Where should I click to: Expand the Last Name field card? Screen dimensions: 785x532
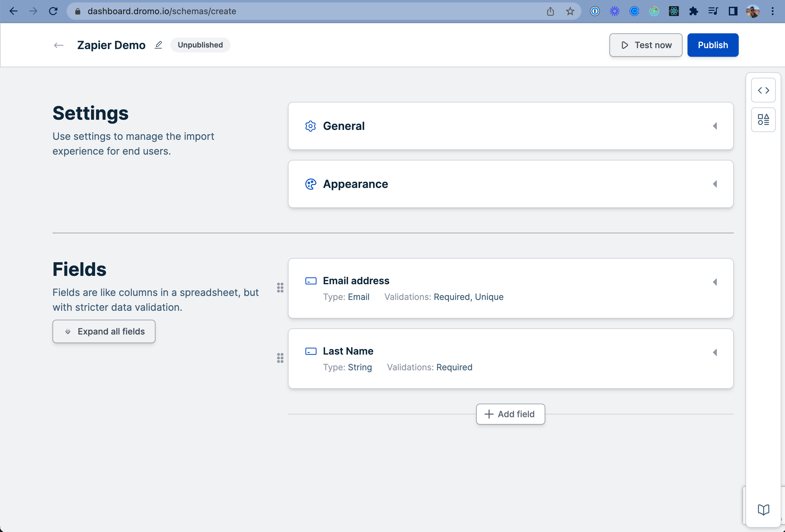coord(715,352)
